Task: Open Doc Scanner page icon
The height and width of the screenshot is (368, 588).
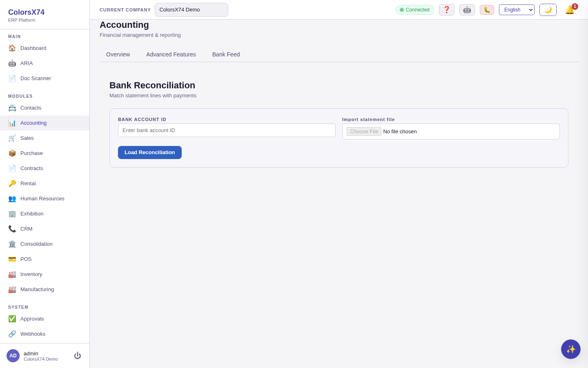Action: [x=12, y=78]
